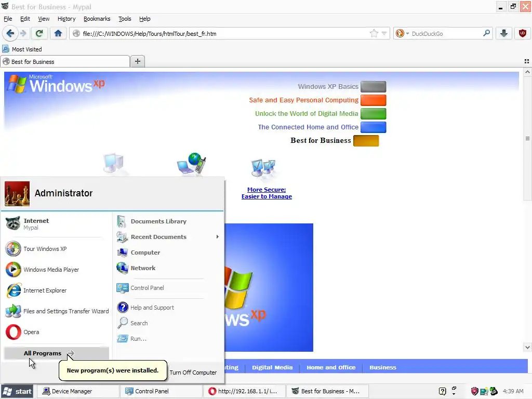This screenshot has height=399, width=532.
Task: Go to Business in bottom nav bar
Action: pyautogui.click(x=383, y=367)
